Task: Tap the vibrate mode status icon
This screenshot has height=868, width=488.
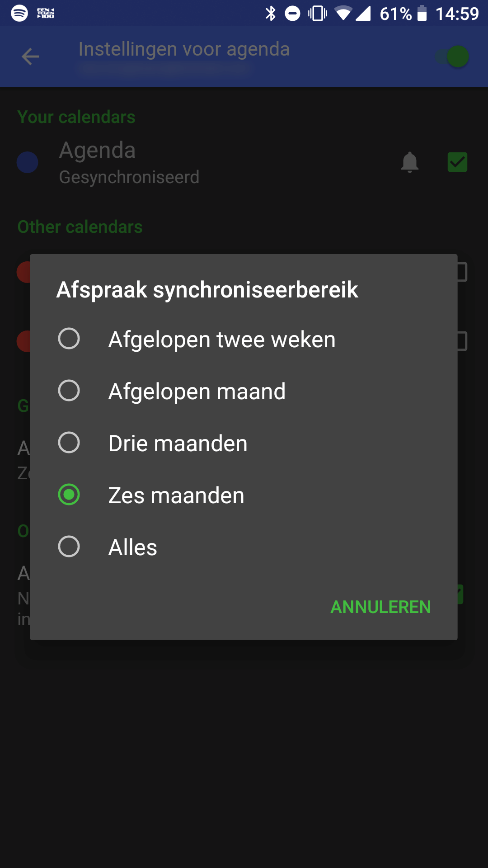Action: click(318, 14)
